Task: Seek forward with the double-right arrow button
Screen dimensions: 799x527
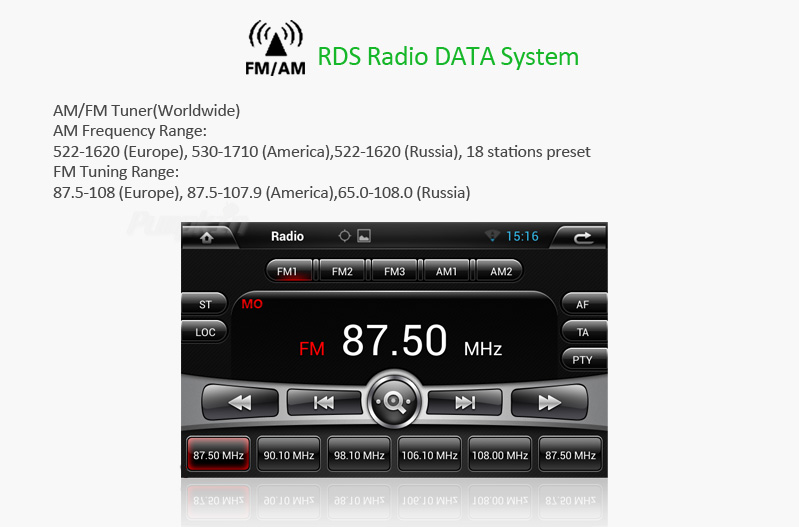Action: click(549, 402)
